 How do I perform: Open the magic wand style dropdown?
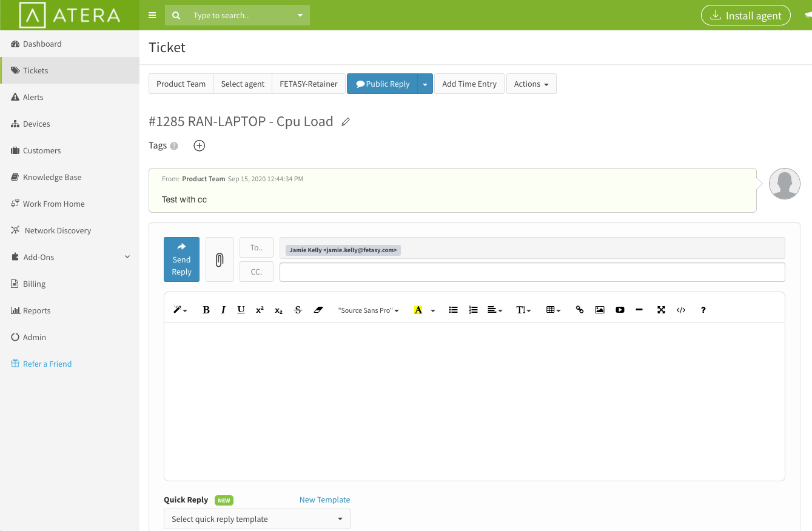tap(180, 310)
